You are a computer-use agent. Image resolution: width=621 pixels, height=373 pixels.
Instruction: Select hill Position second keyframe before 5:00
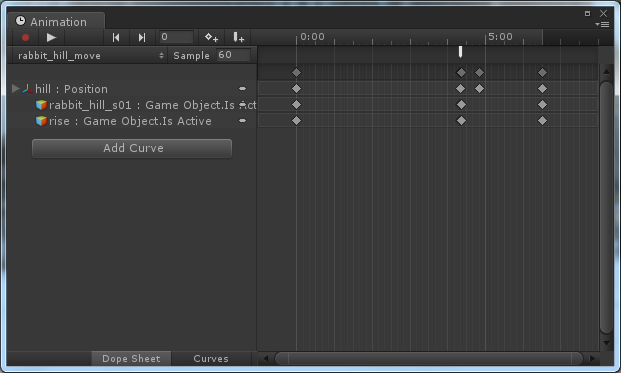click(479, 89)
